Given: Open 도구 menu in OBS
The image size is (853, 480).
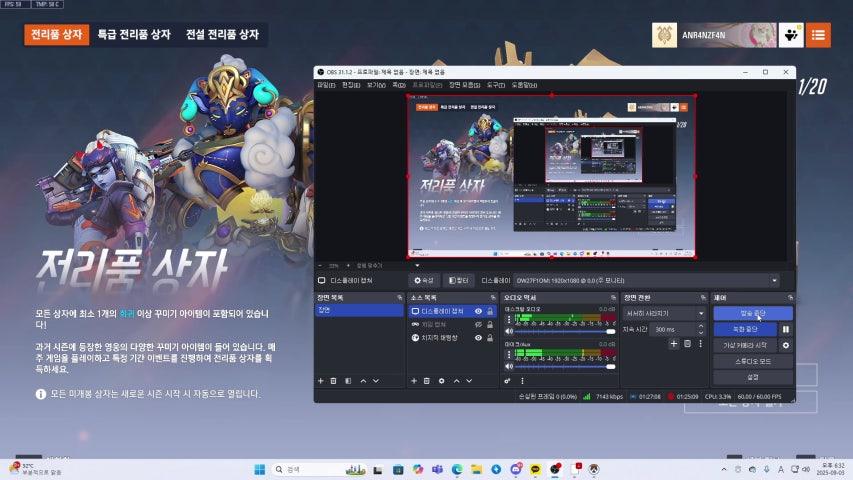Looking at the screenshot, I should click(x=496, y=85).
